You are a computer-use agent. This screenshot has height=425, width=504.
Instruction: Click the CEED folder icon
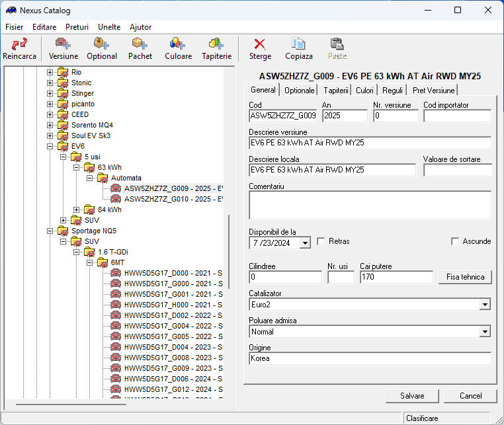coord(63,115)
